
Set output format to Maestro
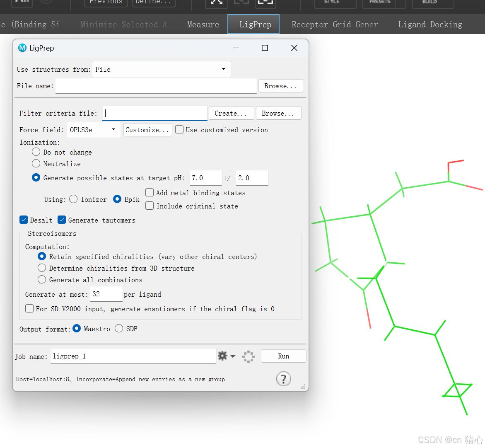tap(76, 329)
